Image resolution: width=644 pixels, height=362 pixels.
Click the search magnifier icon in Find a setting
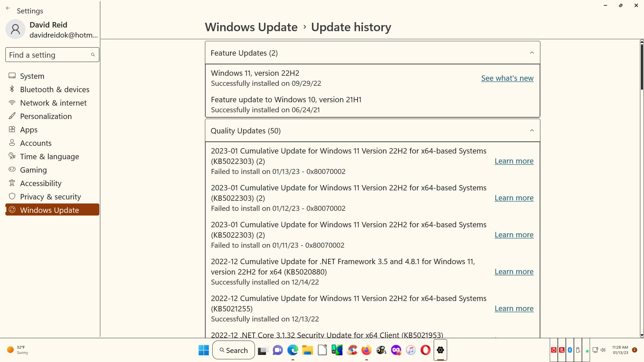[x=93, y=55]
